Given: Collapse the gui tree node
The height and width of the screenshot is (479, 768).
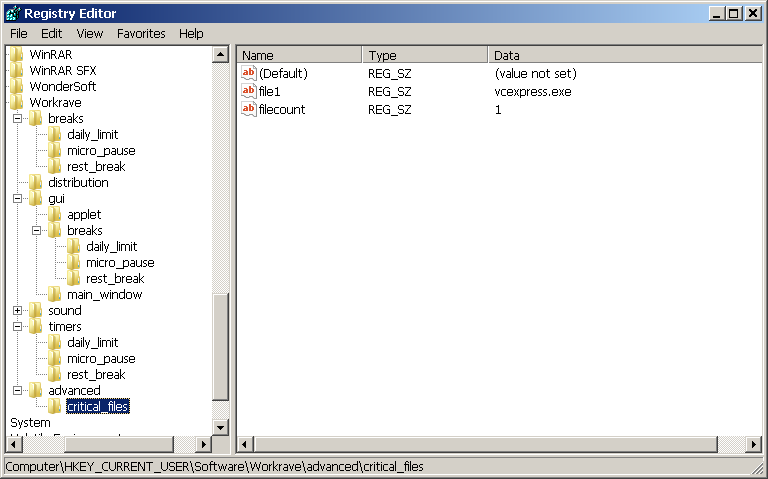Looking at the screenshot, I should pyautogui.click(x=17, y=198).
